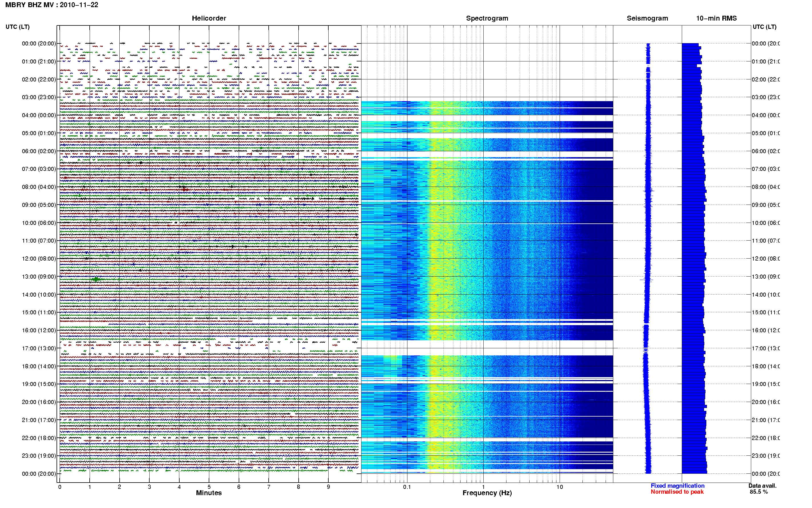Click the 'Data avail.' label
This screenshot has height=508, width=812.
[762, 486]
